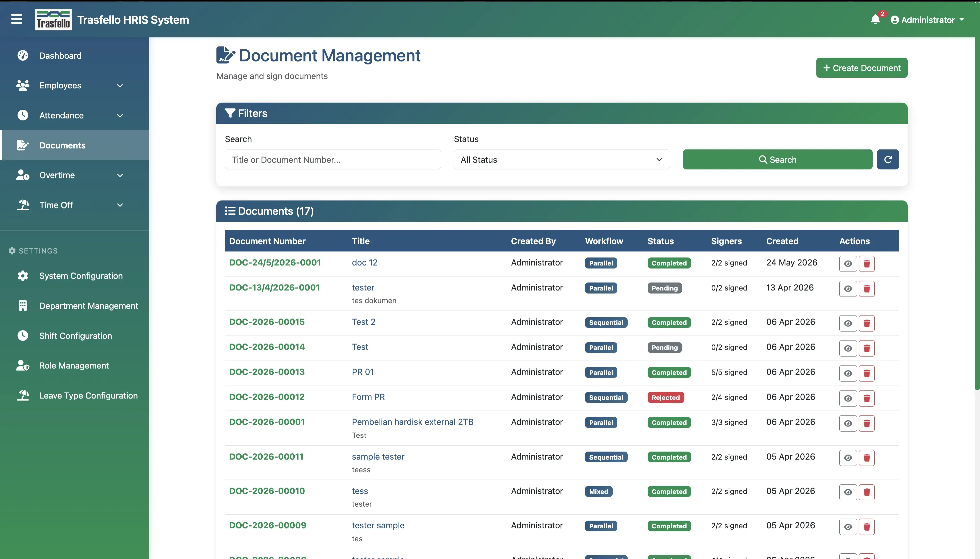Expand the Overtime submenu chevron

click(120, 175)
